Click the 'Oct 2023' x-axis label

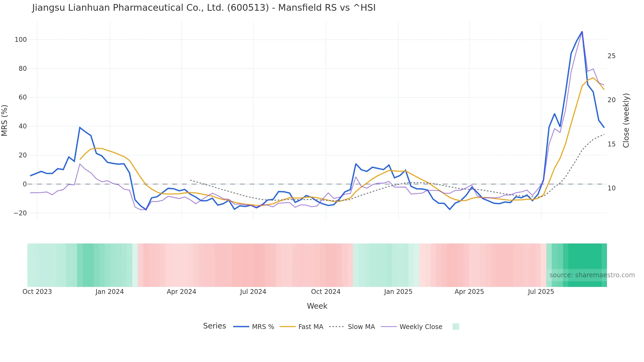[x=37, y=292]
